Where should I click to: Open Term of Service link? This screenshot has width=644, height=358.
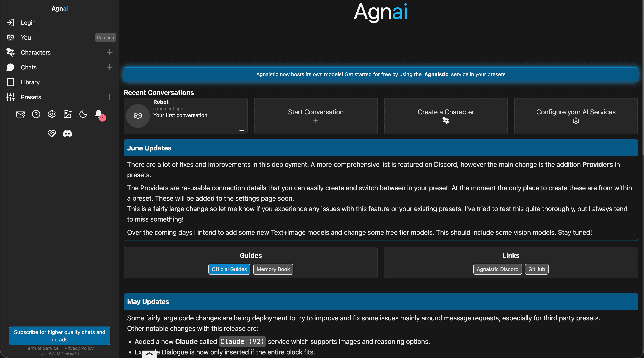(42, 348)
